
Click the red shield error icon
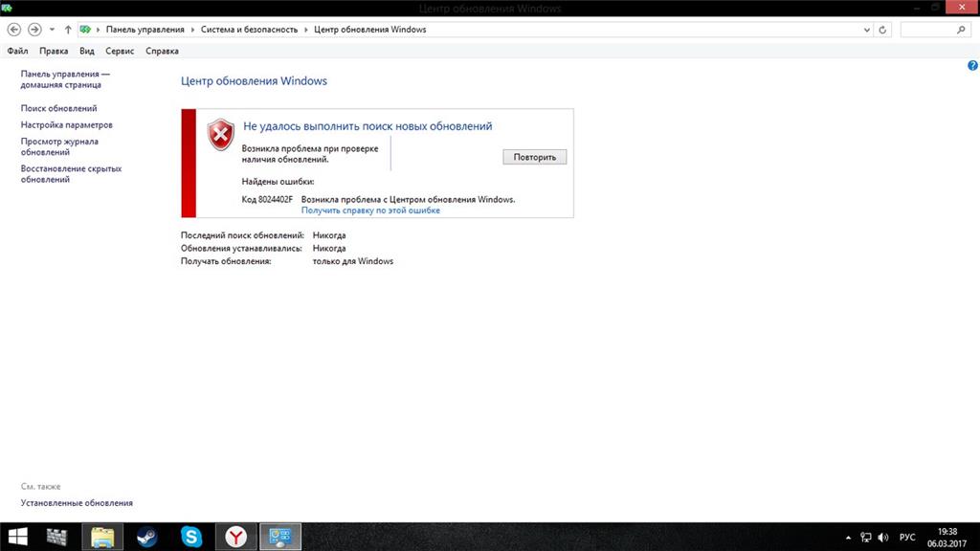coord(221,135)
